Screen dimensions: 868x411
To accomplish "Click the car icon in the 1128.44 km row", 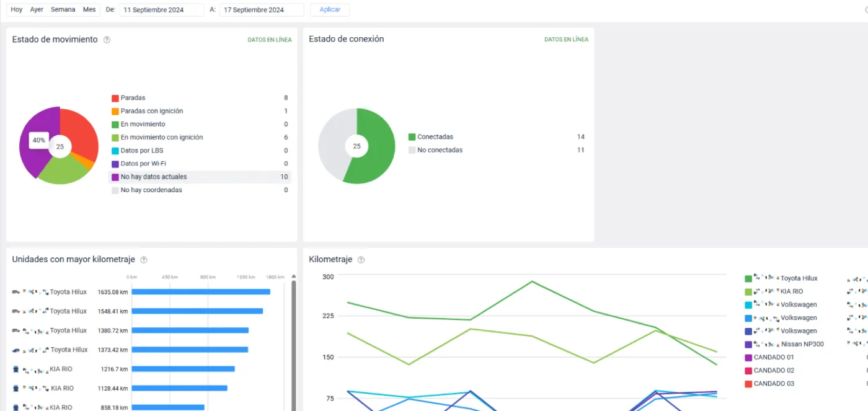I will (15, 388).
